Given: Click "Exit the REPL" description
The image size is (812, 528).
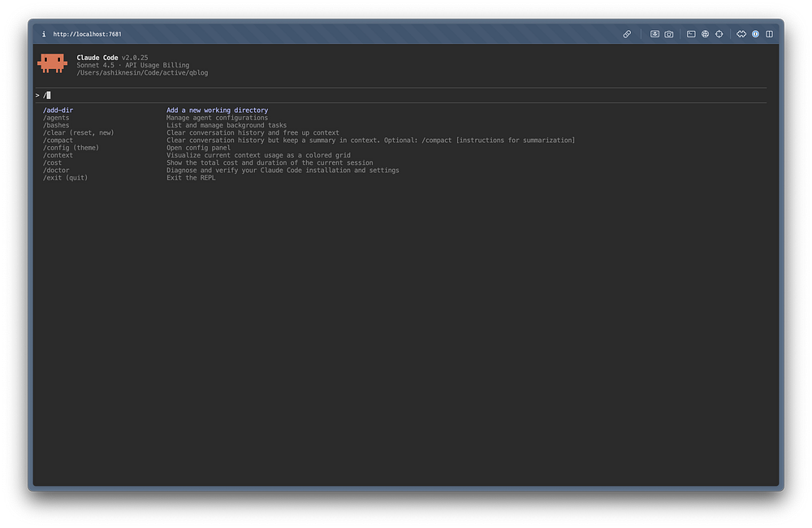Looking at the screenshot, I should tap(191, 178).
